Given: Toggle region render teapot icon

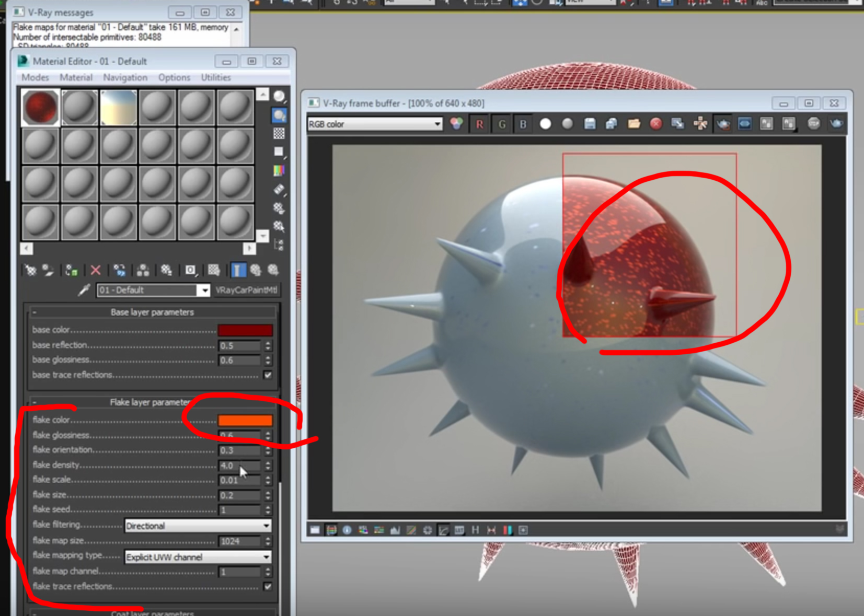Looking at the screenshot, I should pyautogui.click(x=723, y=124).
